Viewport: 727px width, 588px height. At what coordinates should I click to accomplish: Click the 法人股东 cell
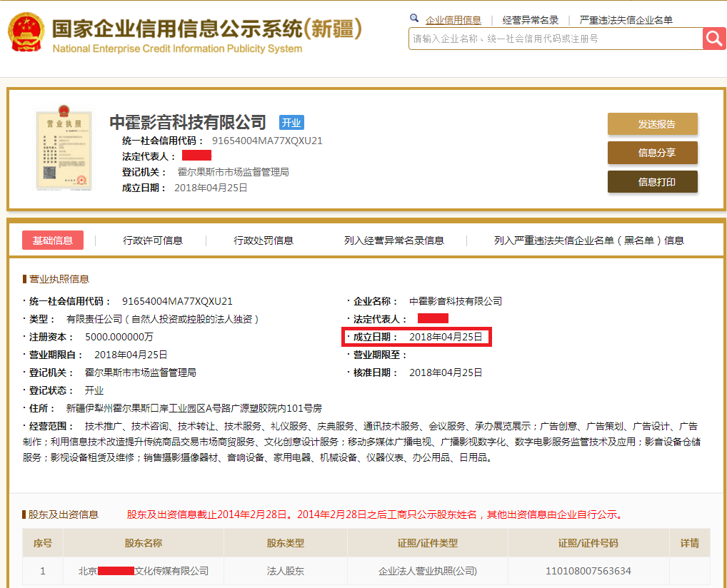click(285, 572)
